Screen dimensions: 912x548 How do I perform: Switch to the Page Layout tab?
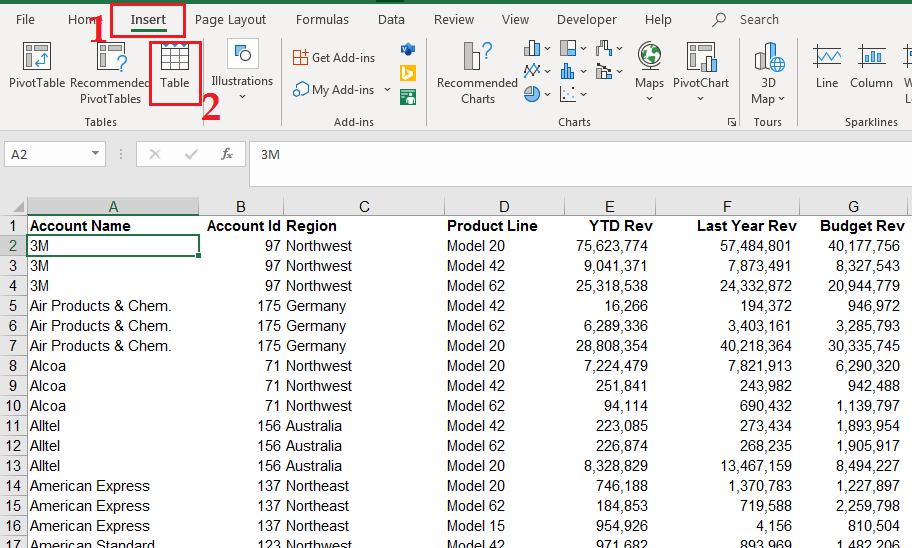coord(230,19)
